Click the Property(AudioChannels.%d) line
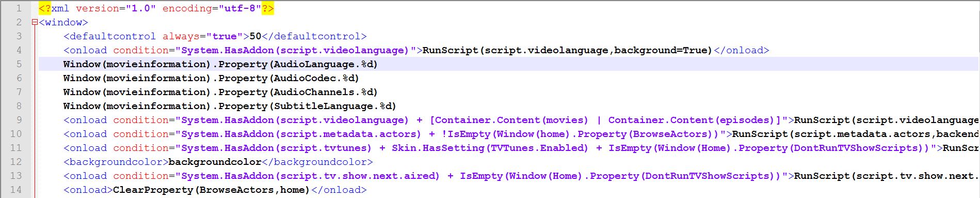This screenshot has width=980, height=198. tap(220, 92)
